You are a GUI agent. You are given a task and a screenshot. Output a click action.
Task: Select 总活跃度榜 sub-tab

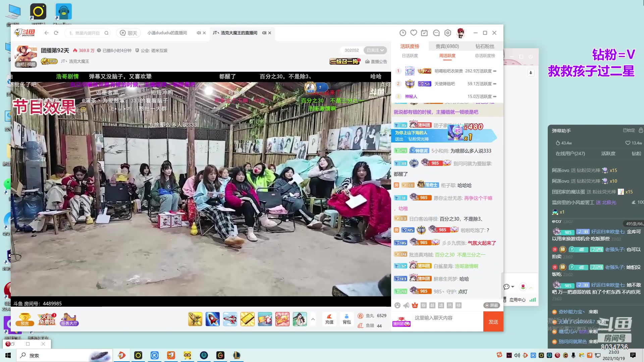[485, 56]
